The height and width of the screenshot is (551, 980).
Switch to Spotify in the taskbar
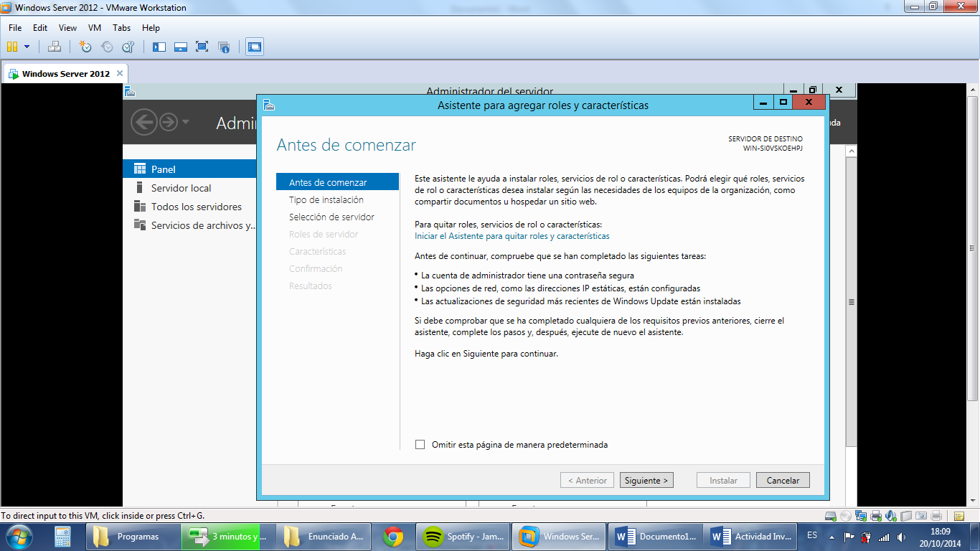(x=464, y=537)
